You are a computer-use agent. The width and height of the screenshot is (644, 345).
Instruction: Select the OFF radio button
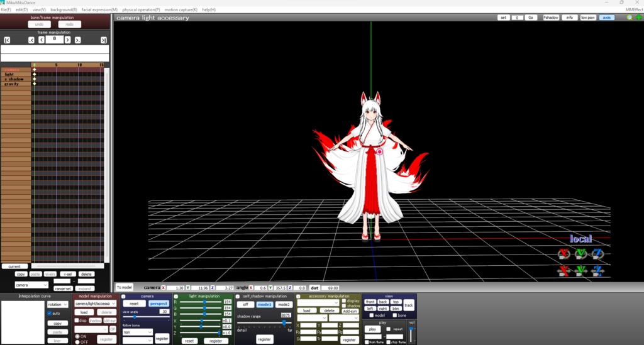[77, 342]
